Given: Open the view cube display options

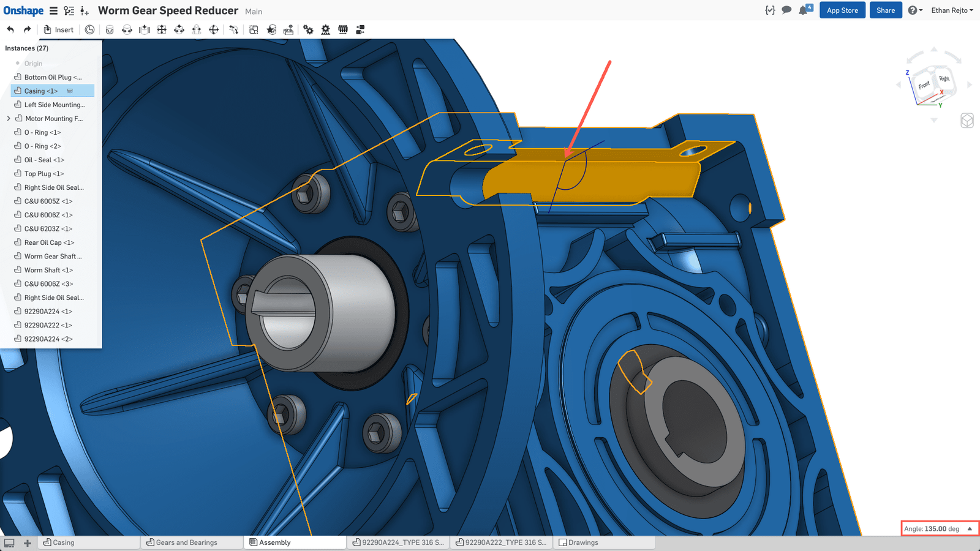Looking at the screenshot, I should click(967, 121).
